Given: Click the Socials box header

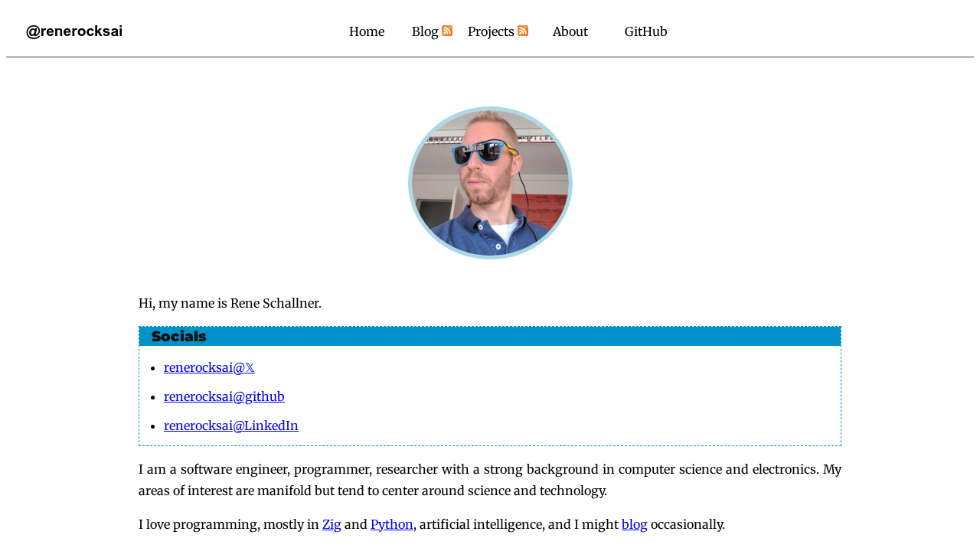Looking at the screenshot, I should coord(490,337).
